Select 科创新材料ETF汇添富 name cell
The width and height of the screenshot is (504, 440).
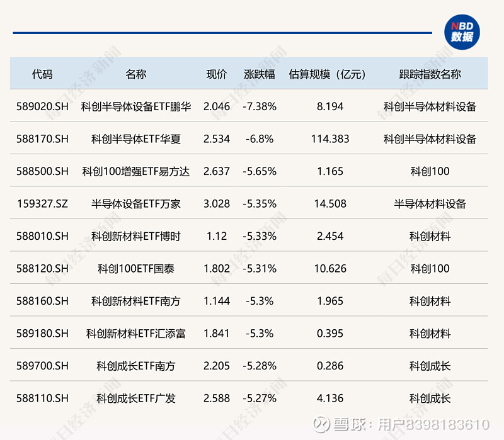(135, 333)
